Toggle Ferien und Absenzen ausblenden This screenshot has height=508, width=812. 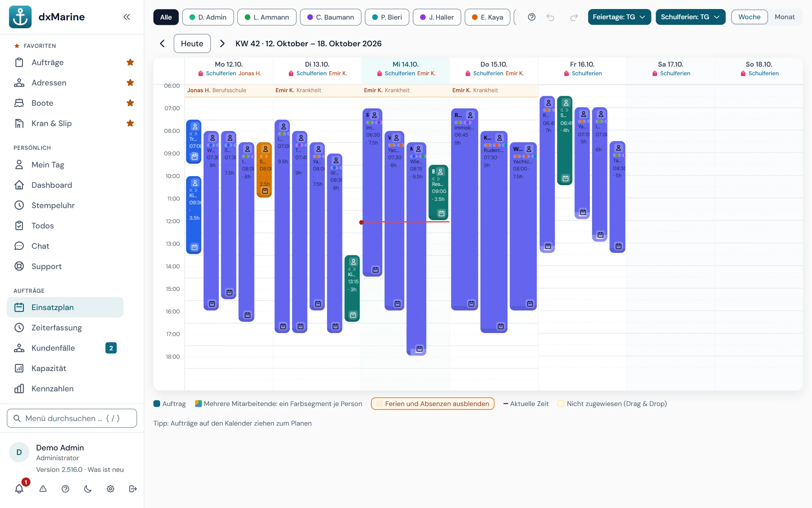coord(433,403)
